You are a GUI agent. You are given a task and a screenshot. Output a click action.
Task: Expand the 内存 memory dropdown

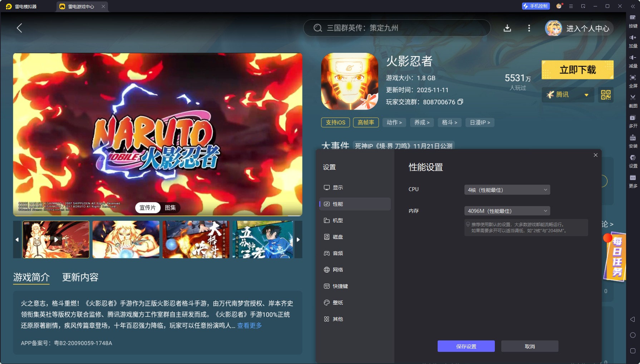tap(507, 211)
